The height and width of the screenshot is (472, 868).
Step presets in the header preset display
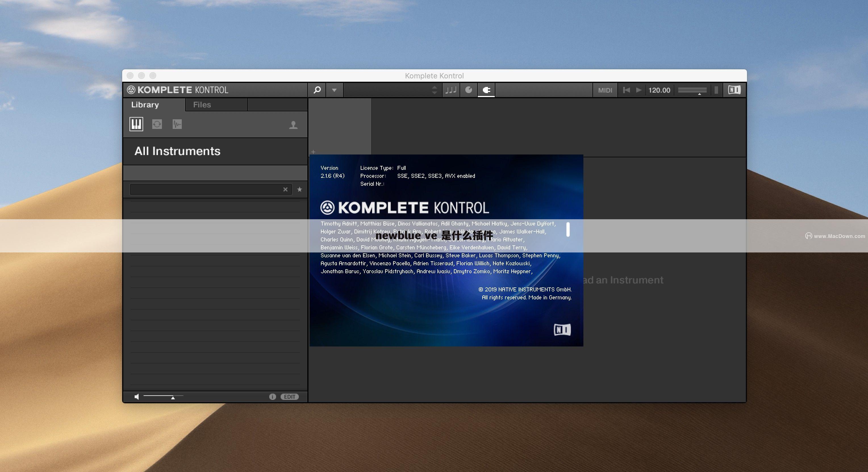434,90
